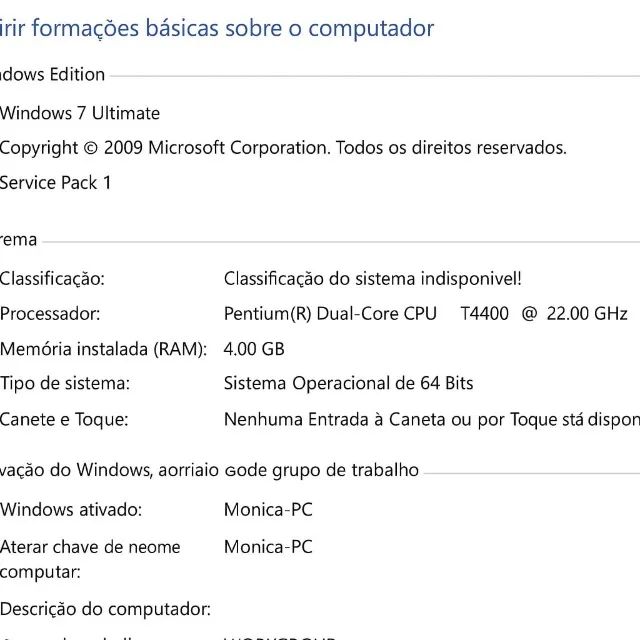Click the Memória instalada (RAM) label

pos(103,349)
